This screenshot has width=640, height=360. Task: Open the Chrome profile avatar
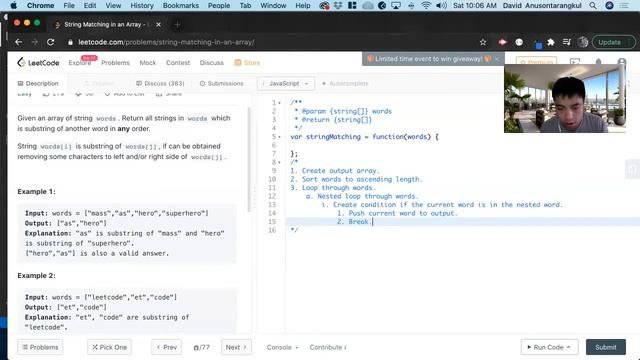[x=583, y=42]
